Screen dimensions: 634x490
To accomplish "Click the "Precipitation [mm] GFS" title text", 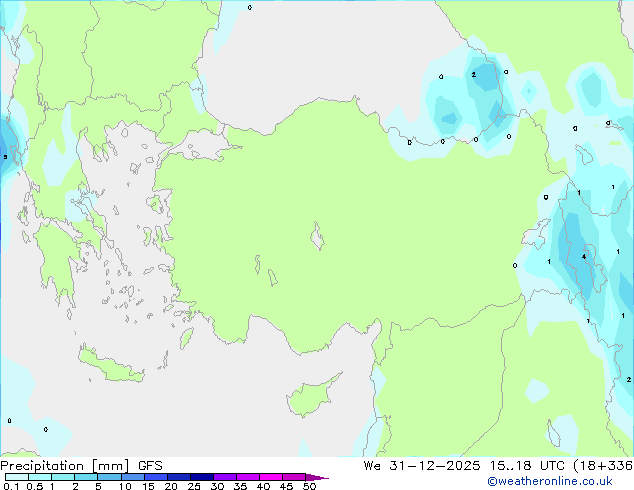I will tap(81, 466).
